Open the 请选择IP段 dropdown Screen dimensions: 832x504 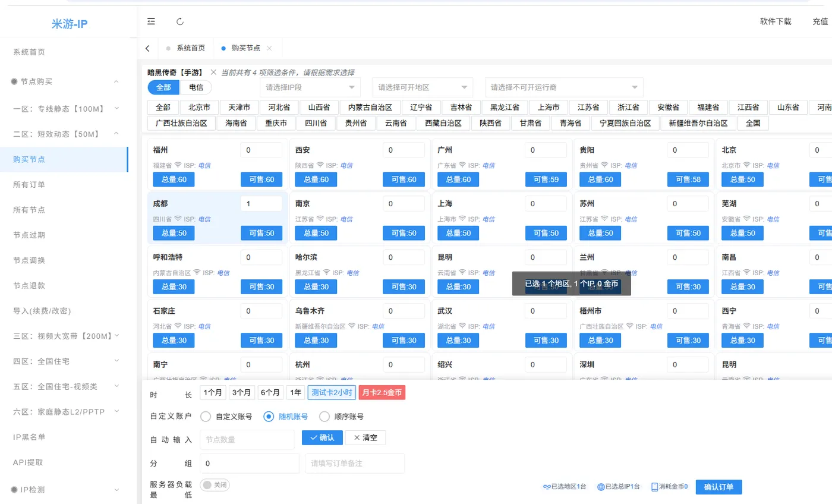click(x=310, y=87)
